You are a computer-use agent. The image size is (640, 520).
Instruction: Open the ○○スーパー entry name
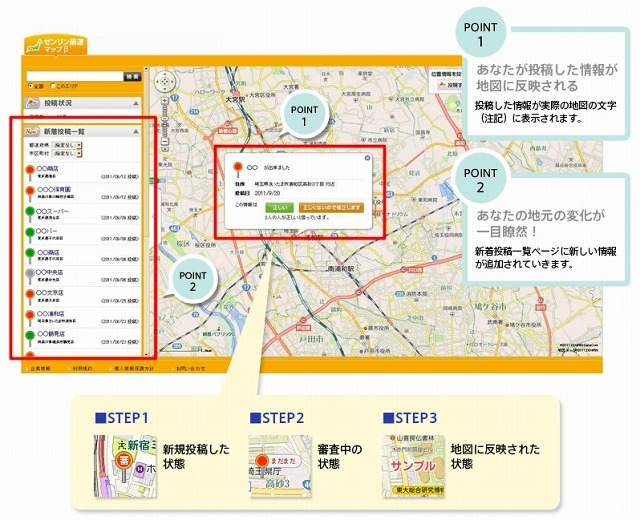[x=53, y=211]
